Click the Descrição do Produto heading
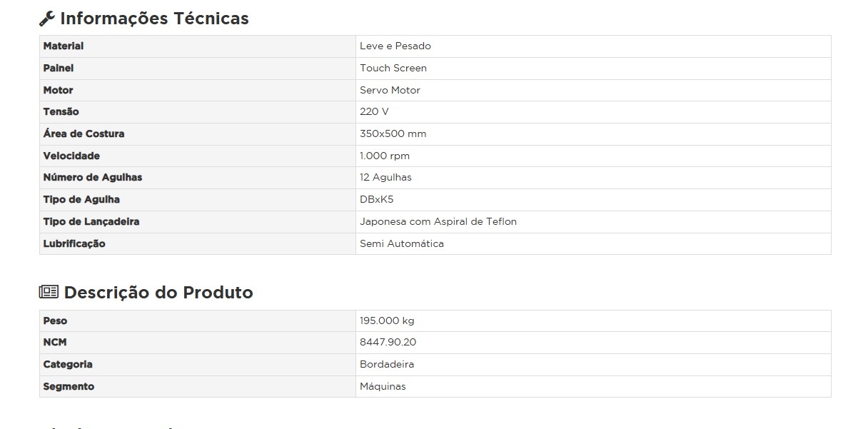868x429 pixels. (x=158, y=293)
